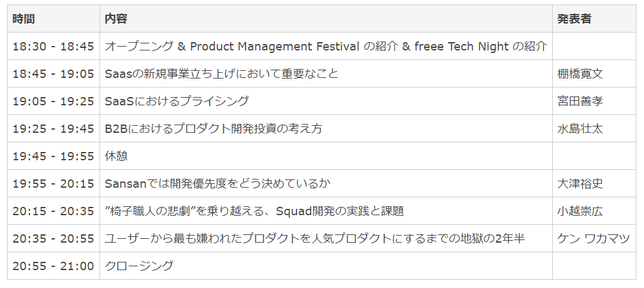Select the ユーザーから最も嫌われたプロダクト session
The image size is (644, 288).
coord(314,239)
